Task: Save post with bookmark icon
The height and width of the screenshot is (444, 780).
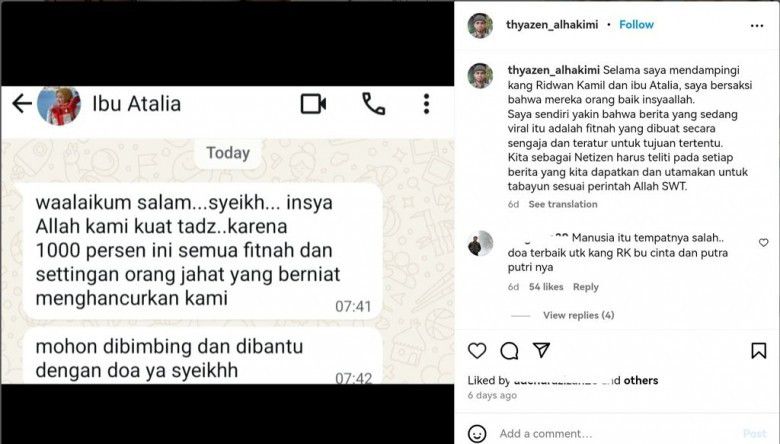Action: pyautogui.click(x=759, y=351)
